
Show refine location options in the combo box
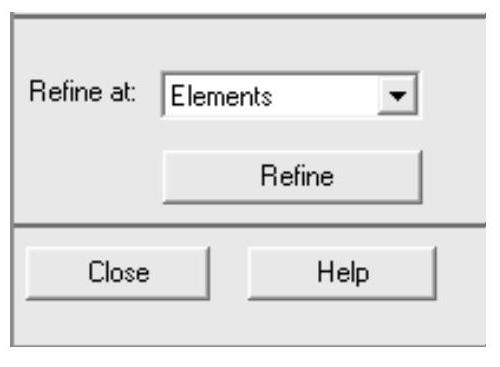click(x=398, y=95)
